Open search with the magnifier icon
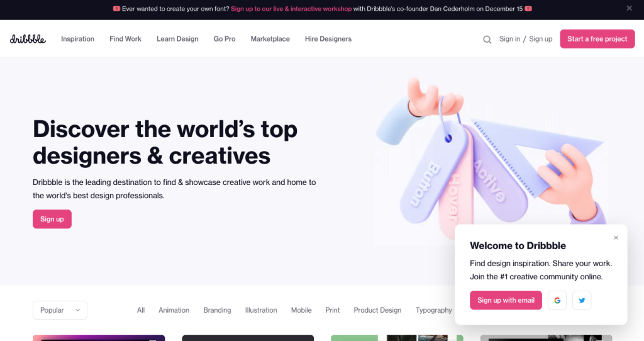Image resolution: width=644 pixels, height=341 pixels. point(487,40)
